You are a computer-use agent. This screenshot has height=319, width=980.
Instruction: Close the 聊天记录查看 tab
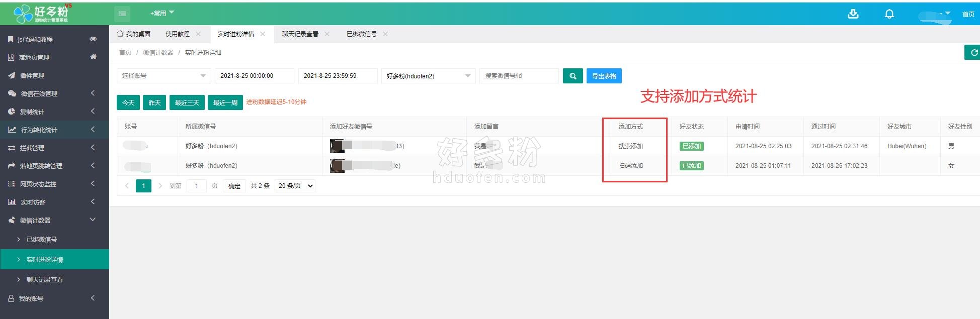327,34
